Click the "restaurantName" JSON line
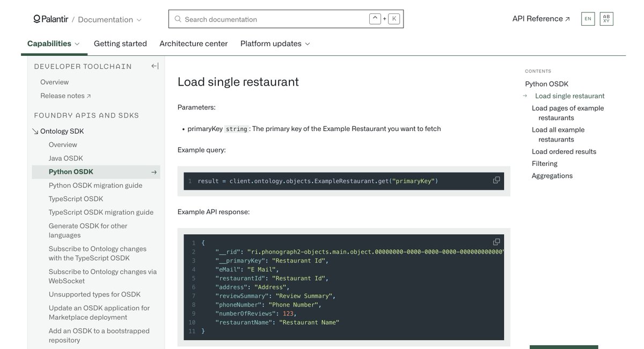 coord(277,322)
